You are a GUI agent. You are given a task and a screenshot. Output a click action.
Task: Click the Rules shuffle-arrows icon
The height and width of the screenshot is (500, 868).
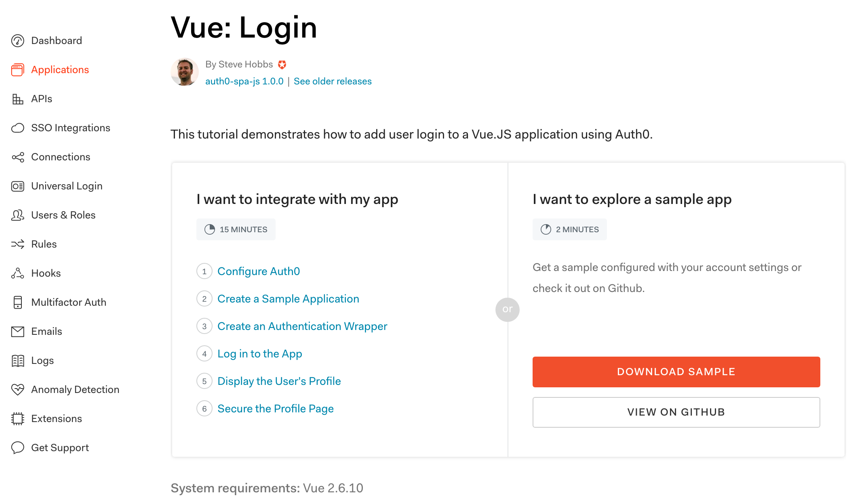[x=18, y=244]
